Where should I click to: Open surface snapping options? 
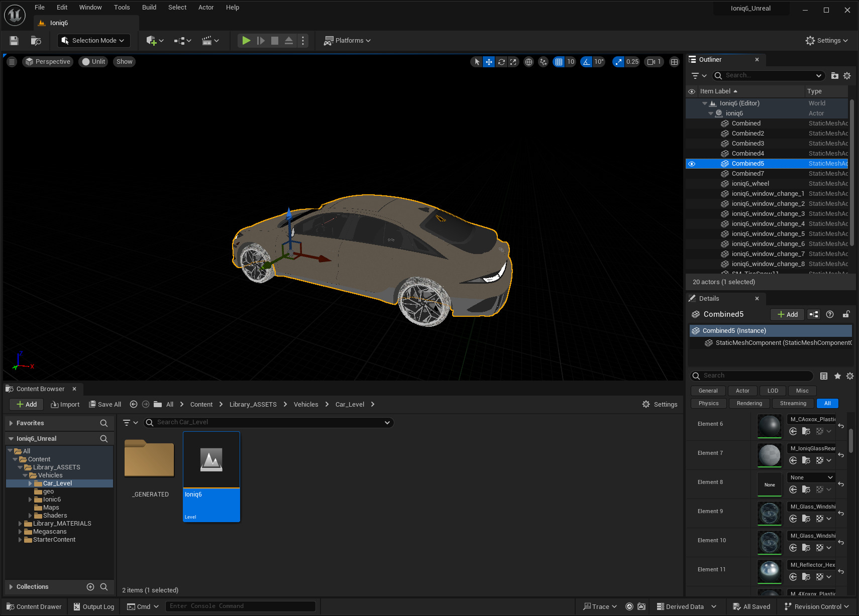(x=543, y=62)
